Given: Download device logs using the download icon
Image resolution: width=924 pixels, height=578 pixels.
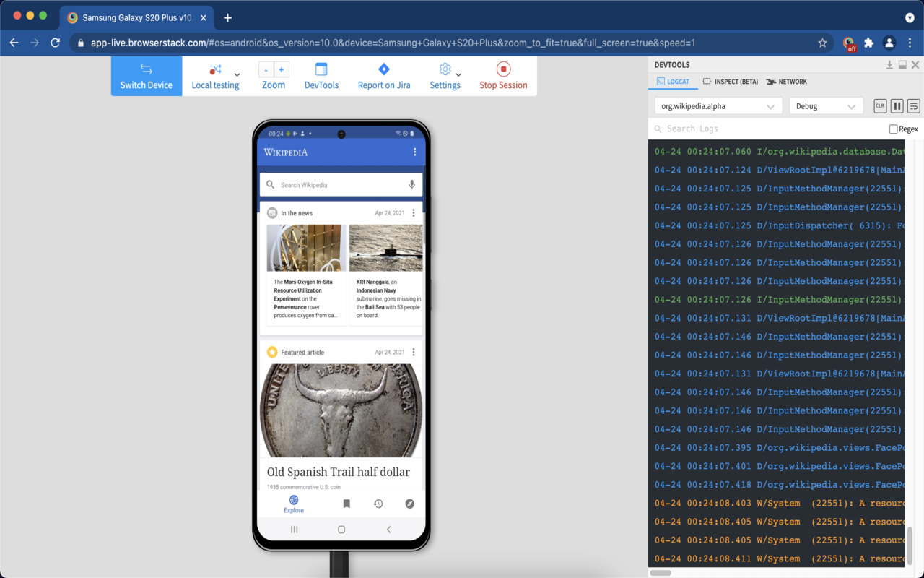Looking at the screenshot, I should click(889, 64).
